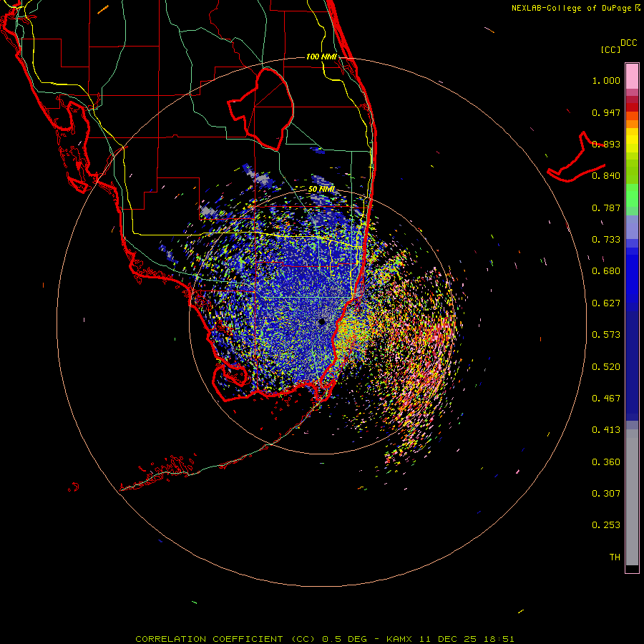Pick the bright green color bar segment
This screenshot has height=644, width=644.
click(632, 195)
